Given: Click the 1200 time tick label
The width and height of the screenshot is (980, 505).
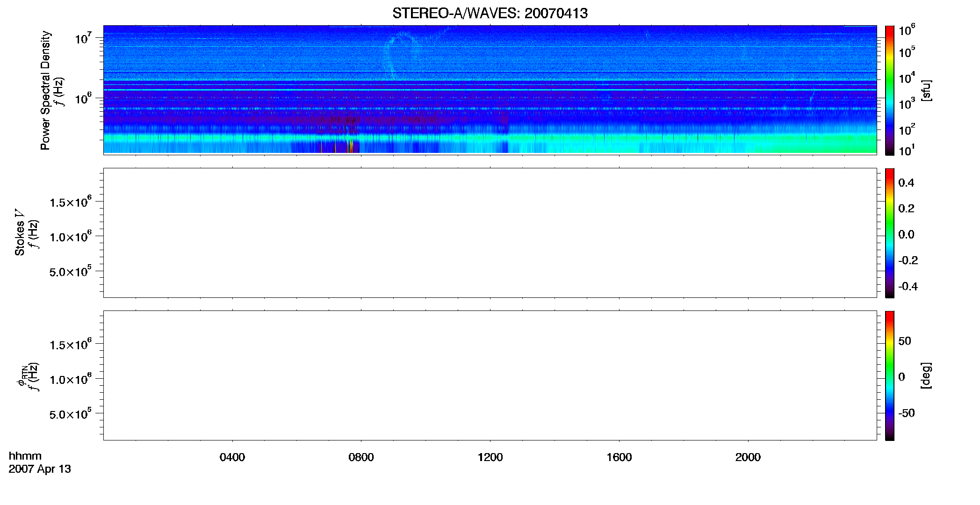Looking at the screenshot, I should (490, 457).
